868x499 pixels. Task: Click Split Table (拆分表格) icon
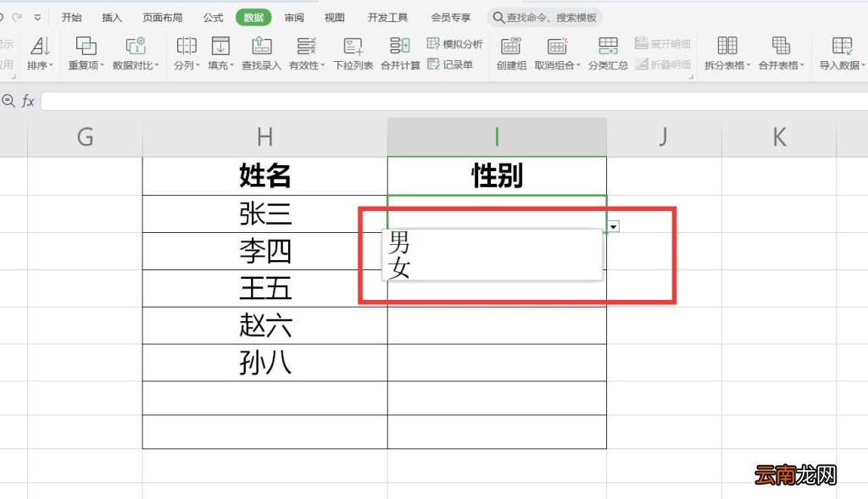click(726, 46)
